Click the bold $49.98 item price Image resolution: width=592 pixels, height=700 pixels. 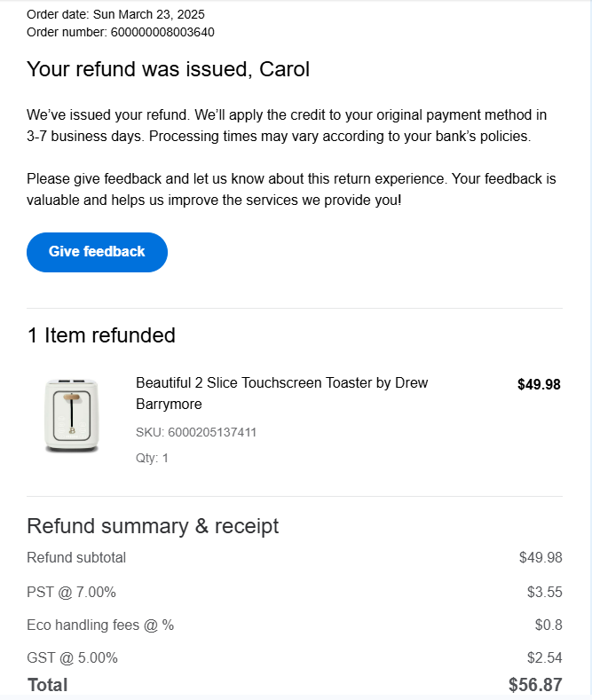coord(539,384)
